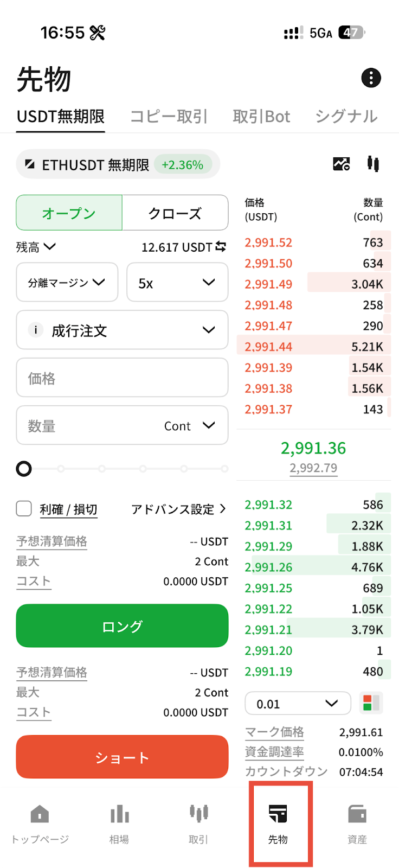Expand the 5x leverage dropdown
Viewport: 399px width, 868px height.
tap(177, 283)
